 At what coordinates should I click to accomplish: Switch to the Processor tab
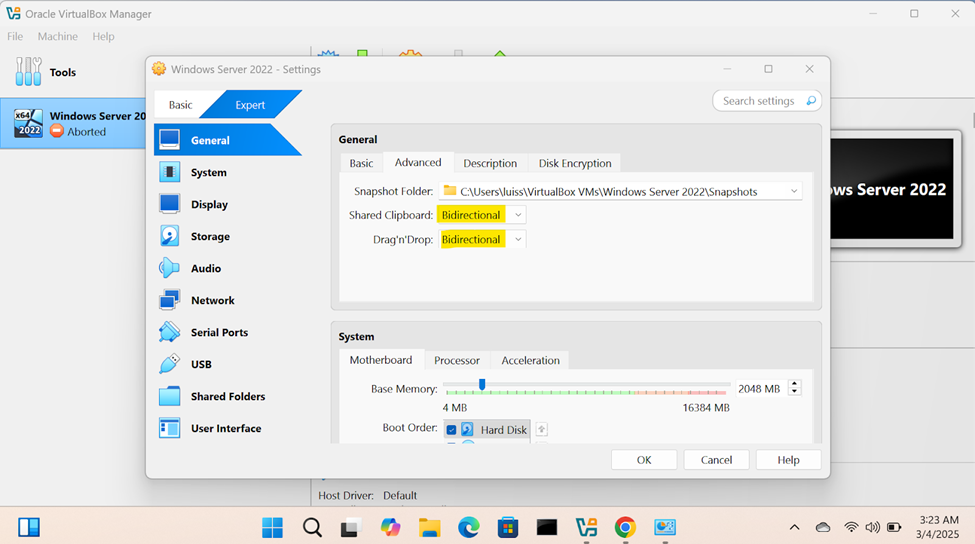(x=456, y=361)
